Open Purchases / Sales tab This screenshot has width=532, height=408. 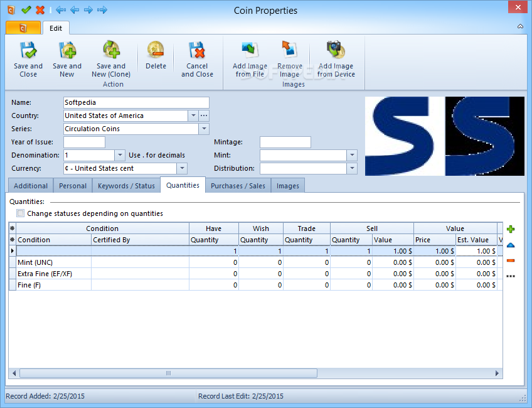(x=238, y=186)
